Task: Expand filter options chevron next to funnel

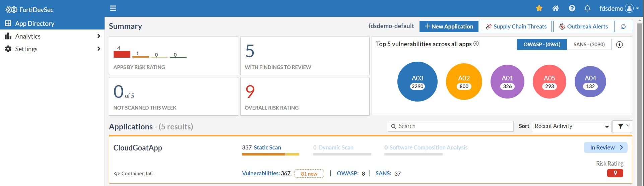Action: click(628, 126)
